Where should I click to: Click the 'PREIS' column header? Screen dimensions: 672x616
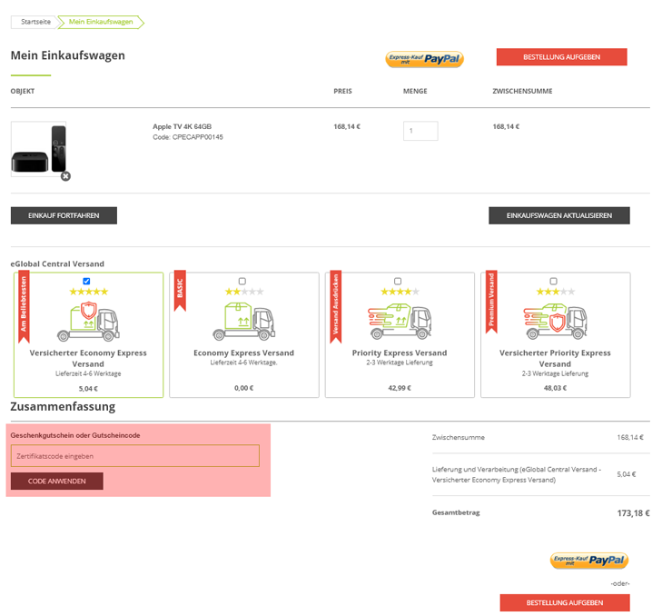343,91
